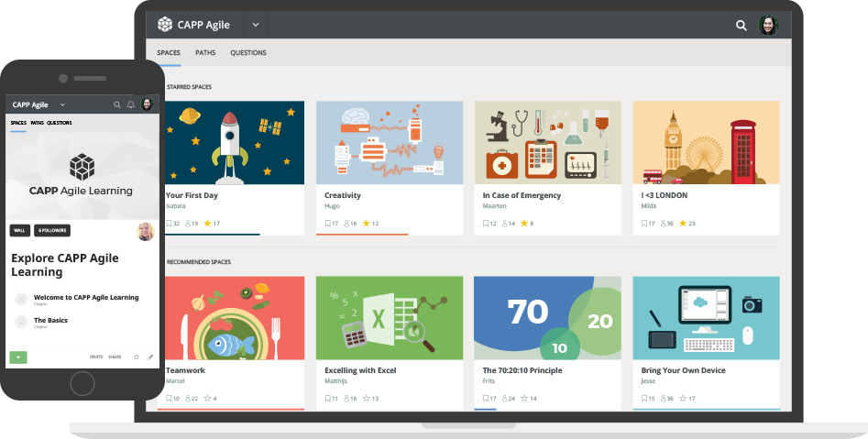Click followers icon on Your First Day card
Viewport: 868px width, 439px height.
188,224
